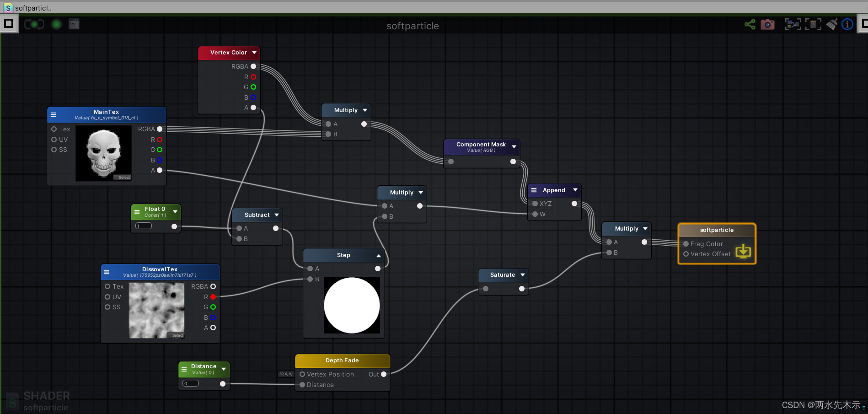Select the Depth Fade node header
The height and width of the screenshot is (414, 868).
coord(343,360)
